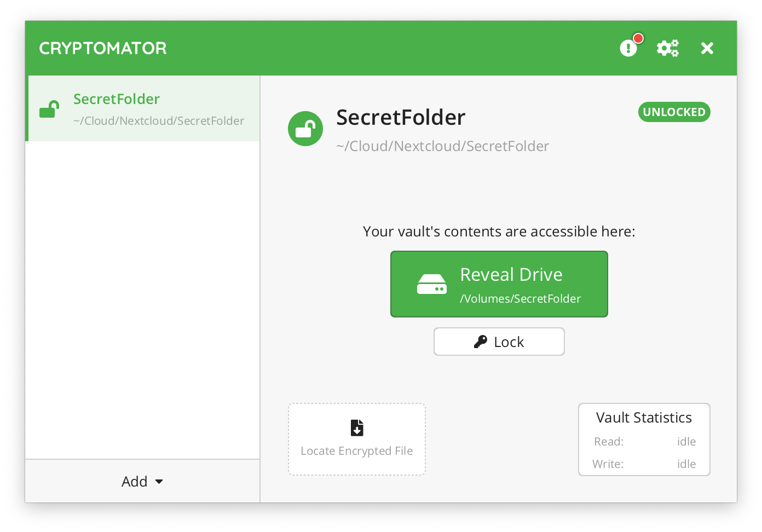Click the drive icon in Reveal Drive

pyautogui.click(x=432, y=284)
